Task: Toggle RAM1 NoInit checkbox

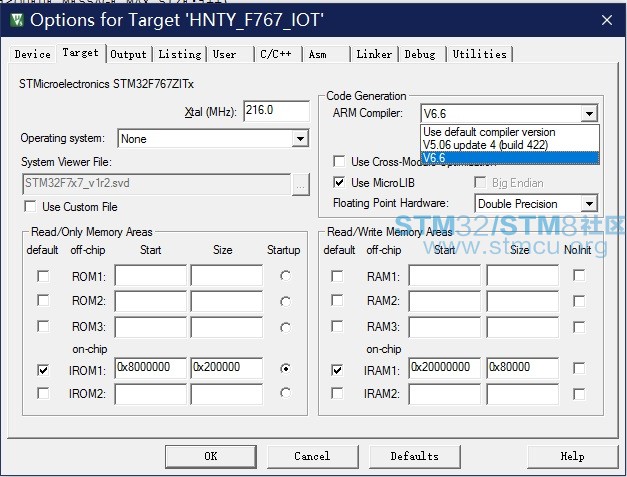Action: click(x=579, y=275)
